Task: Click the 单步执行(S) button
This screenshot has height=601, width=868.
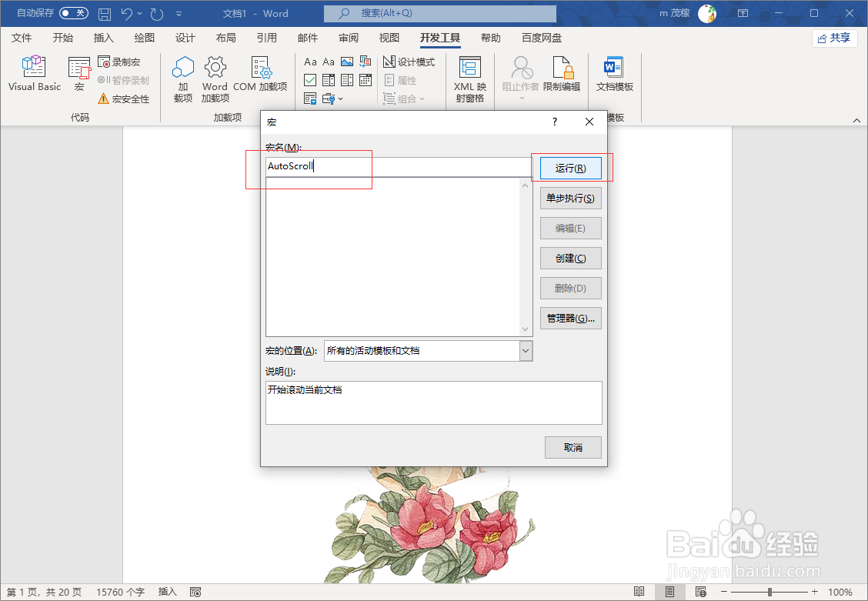Action: tap(571, 198)
